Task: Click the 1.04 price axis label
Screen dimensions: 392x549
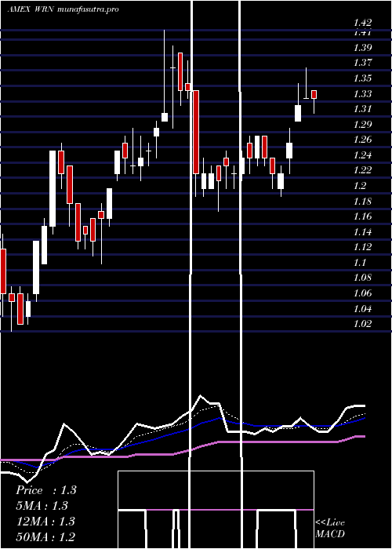Action: tap(362, 308)
